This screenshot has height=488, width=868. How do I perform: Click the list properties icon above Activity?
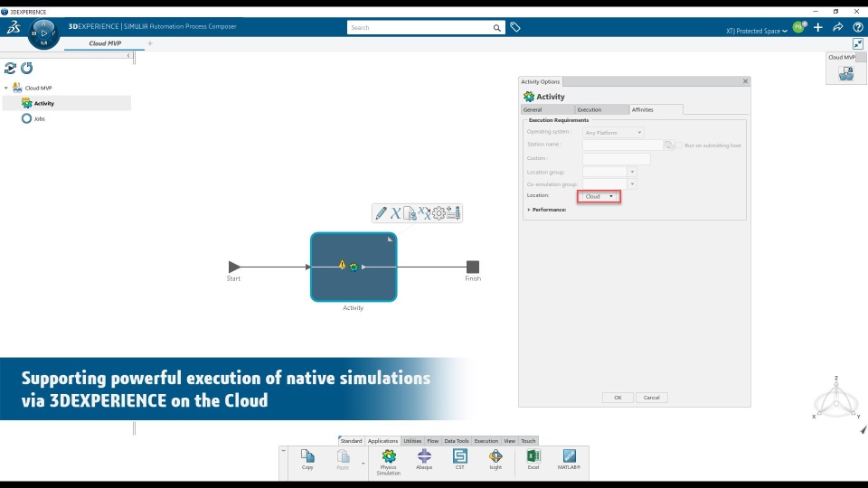453,213
